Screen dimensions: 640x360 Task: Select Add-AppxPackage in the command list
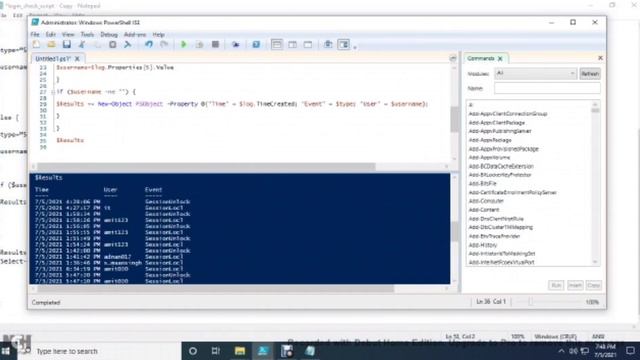(x=490, y=140)
